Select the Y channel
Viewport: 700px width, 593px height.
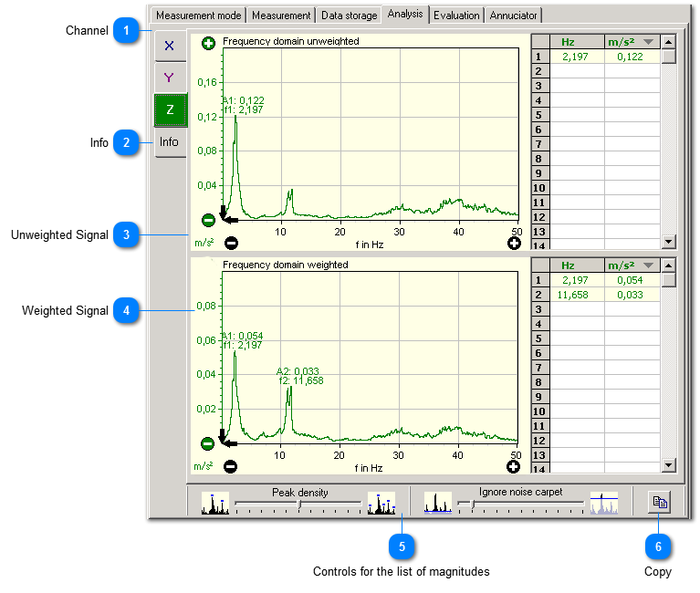(170, 78)
